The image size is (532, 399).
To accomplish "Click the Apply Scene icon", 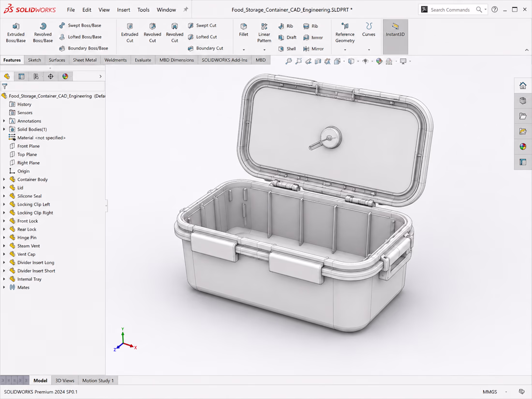I will click(389, 61).
